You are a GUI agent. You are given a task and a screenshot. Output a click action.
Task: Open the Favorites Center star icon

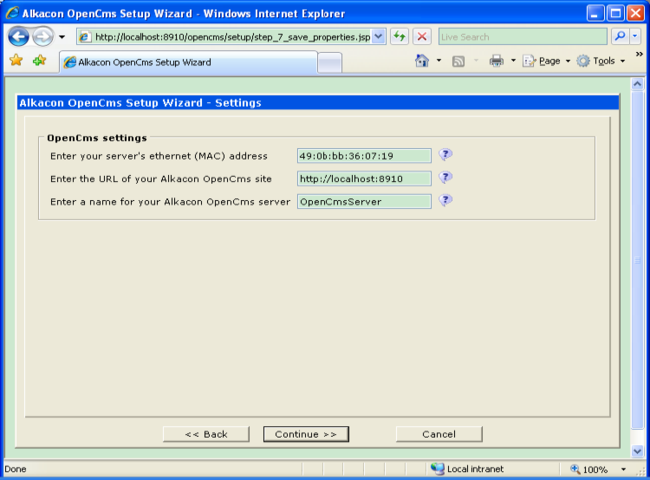(x=16, y=61)
